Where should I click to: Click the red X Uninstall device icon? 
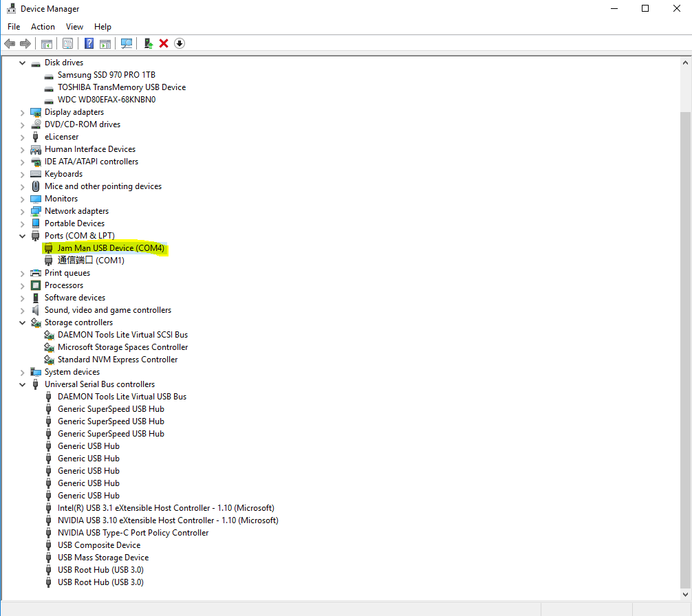164,43
